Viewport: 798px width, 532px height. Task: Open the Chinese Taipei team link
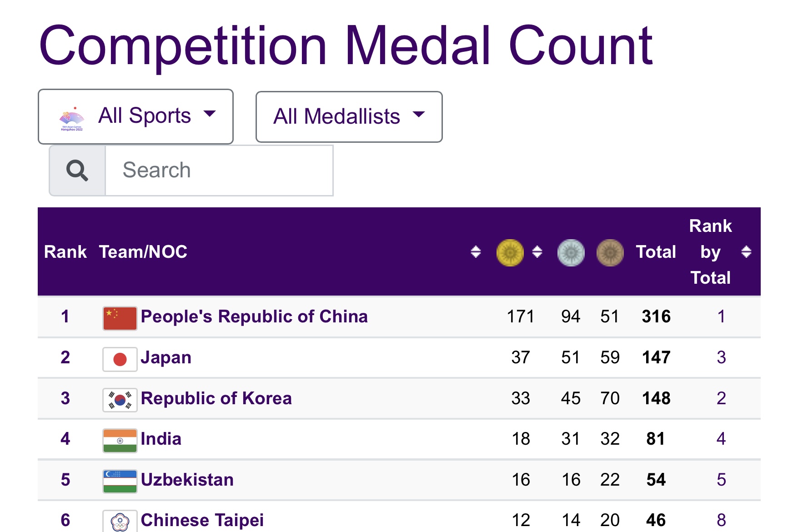coord(202,520)
